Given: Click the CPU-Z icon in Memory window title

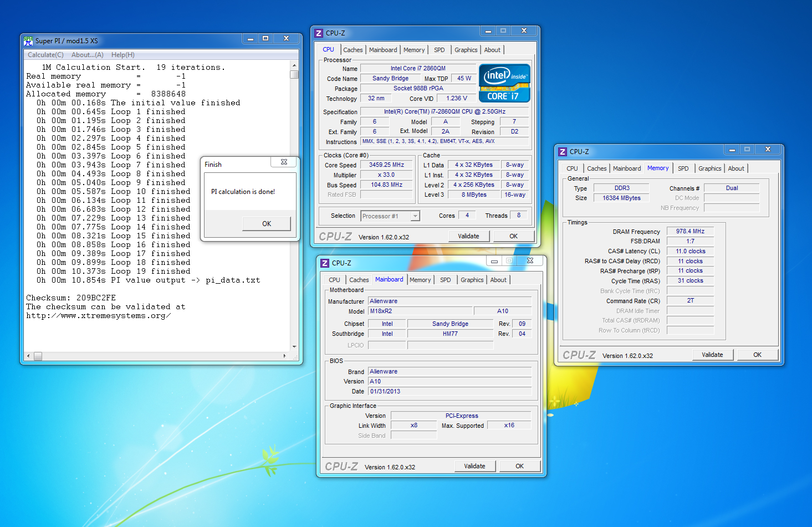Looking at the screenshot, I should click(x=563, y=152).
